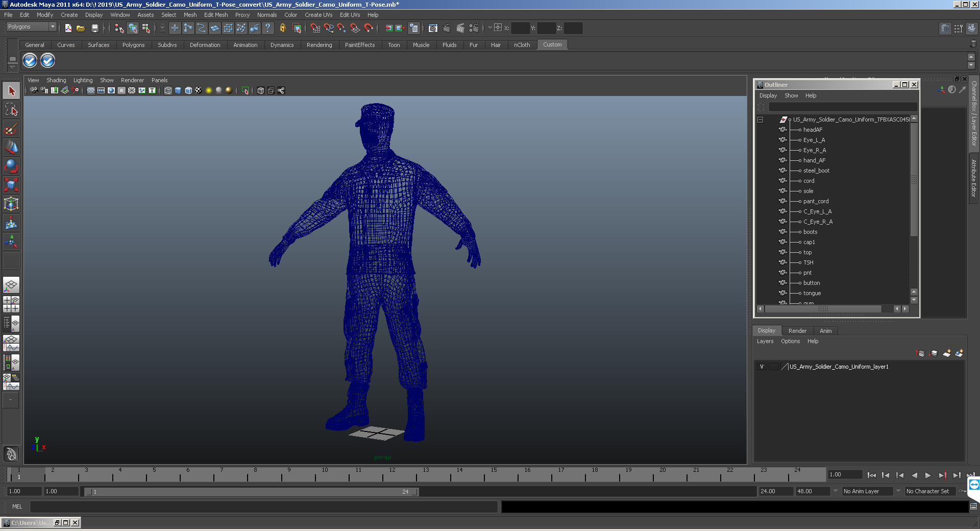Click the Snap to points magnet icon

coord(341,28)
